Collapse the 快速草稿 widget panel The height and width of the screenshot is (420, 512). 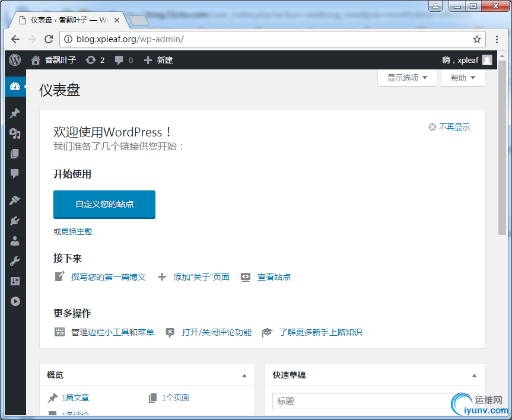click(x=474, y=376)
